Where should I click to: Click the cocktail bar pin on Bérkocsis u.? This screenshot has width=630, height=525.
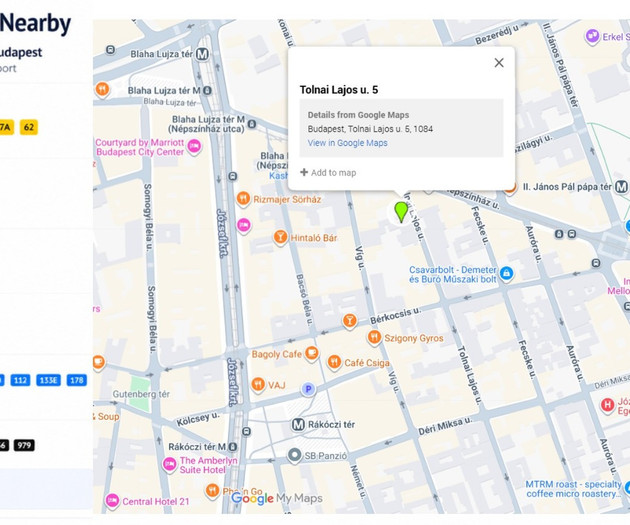coord(350,321)
